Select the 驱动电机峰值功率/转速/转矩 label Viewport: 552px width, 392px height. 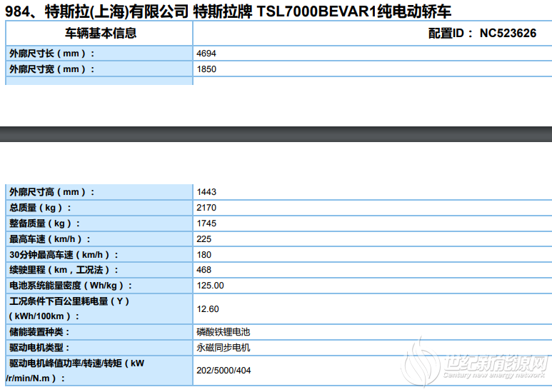75,371
